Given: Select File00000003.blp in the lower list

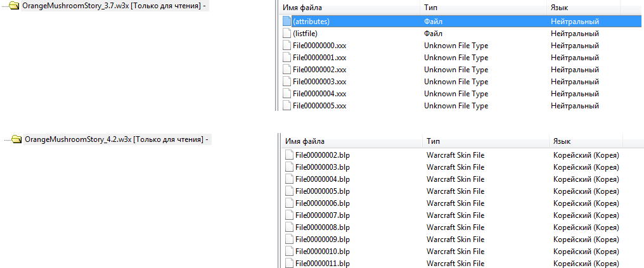Looking at the screenshot, I should click(x=323, y=167).
